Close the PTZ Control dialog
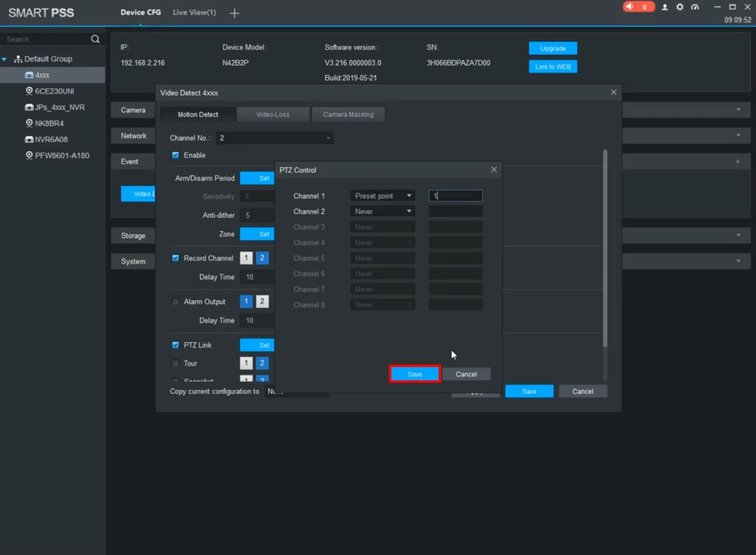This screenshot has height=555, width=756. [494, 170]
